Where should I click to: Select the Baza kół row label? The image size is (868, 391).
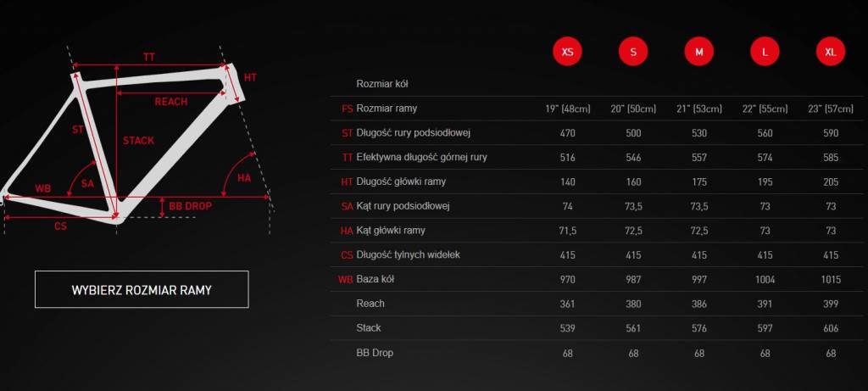pos(378,279)
